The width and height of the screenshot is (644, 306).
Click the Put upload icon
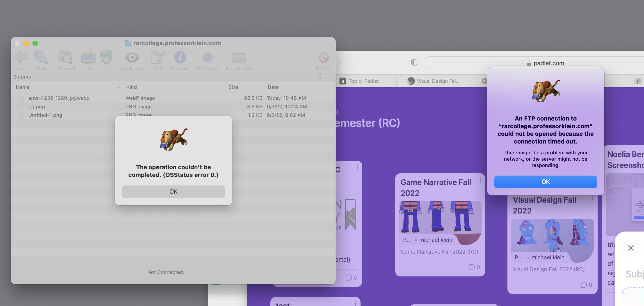click(106, 57)
